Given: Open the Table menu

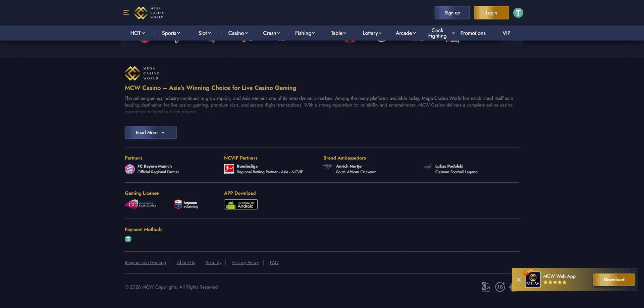Looking at the screenshot, I should coord(339,33).
